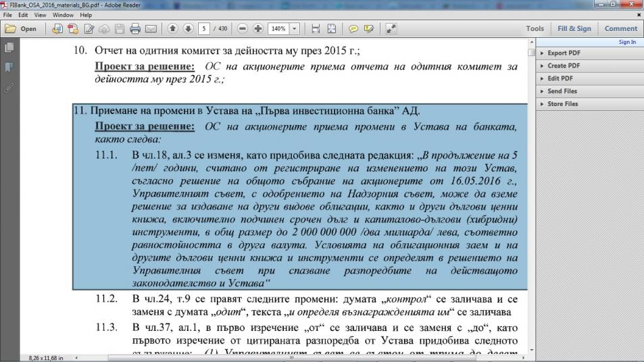
Task: Click horizontal scrollbar left arrow
Action: [76, 358]
